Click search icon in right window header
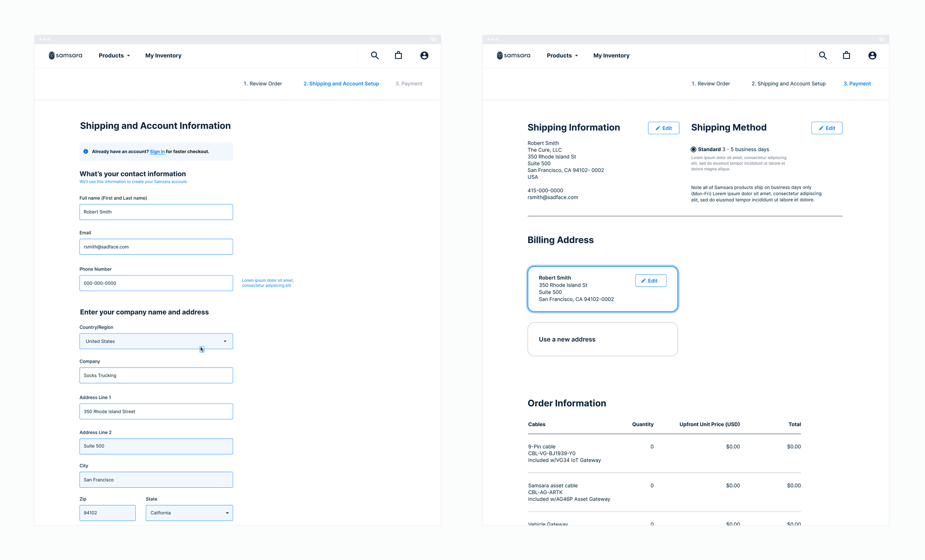925x560 pixels. [823, 55]
